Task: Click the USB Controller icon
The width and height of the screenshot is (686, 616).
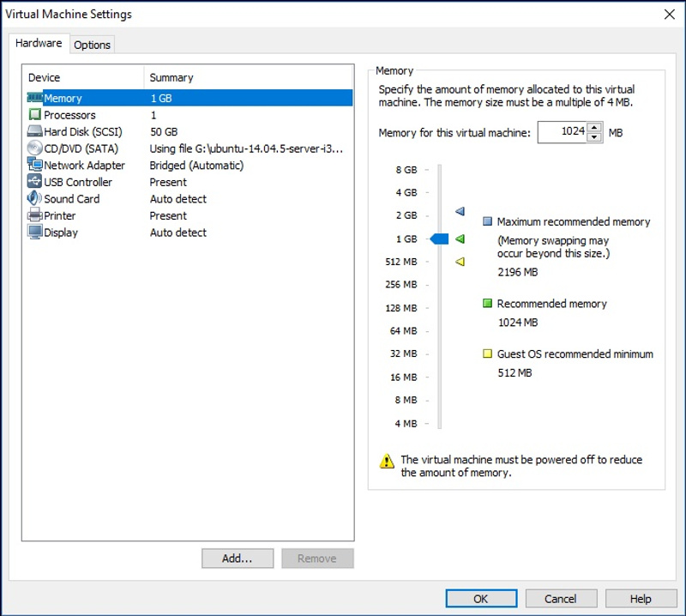Action: [x=35, y=182]
